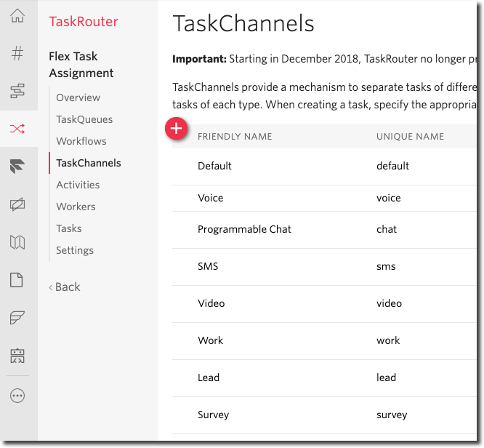Click the Flex Task Assignment workspace title

pyautogui.click(x=81, y=65)
